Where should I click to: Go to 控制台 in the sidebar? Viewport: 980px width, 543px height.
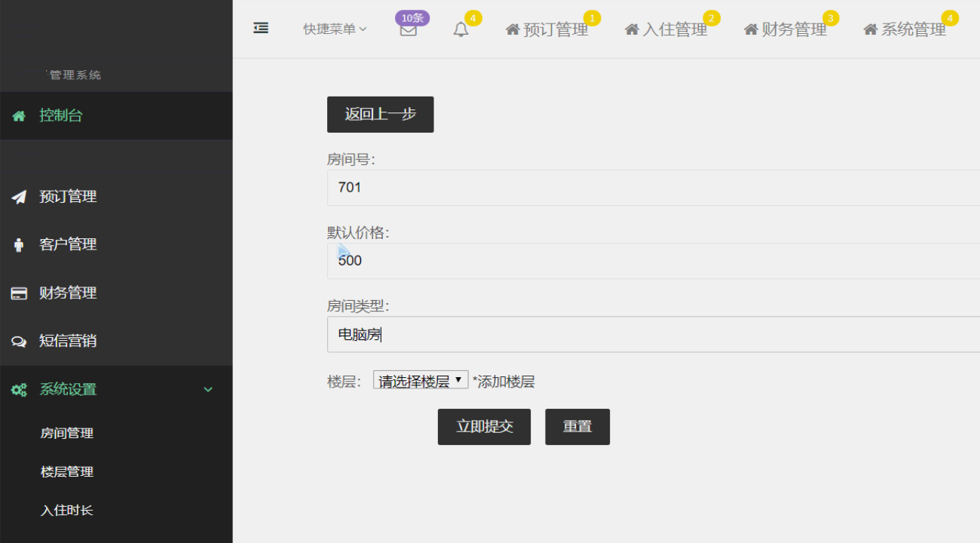116,115
